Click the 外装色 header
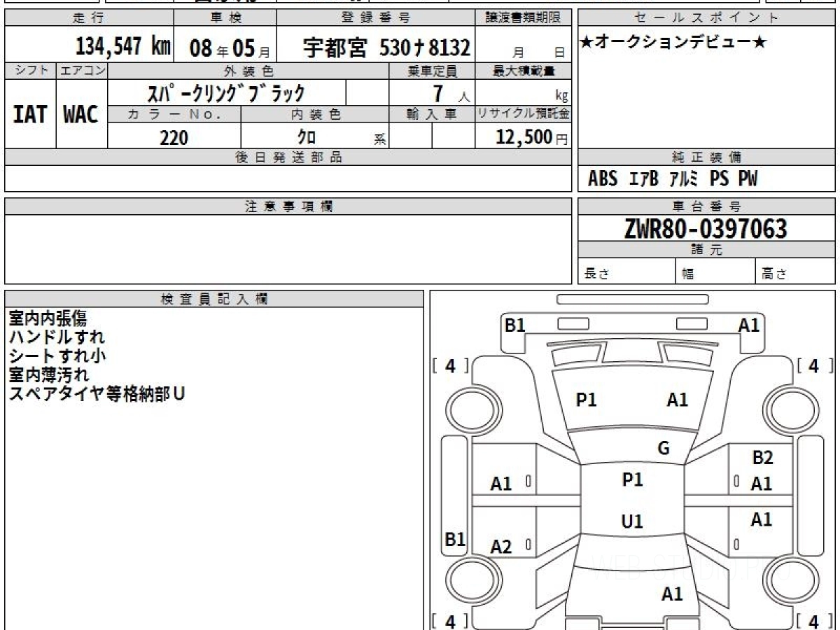The width and height of the screenshot is (840, 630). [x=248, y=71]
